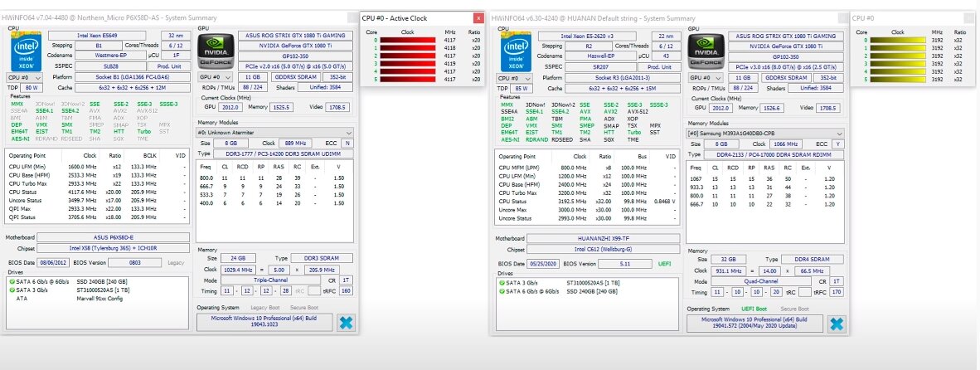Click green check icon beside SSD 240GB in Northern_Micro window
Screen dimensions: 980x370
pyautogui.click(x=12, y=282)
